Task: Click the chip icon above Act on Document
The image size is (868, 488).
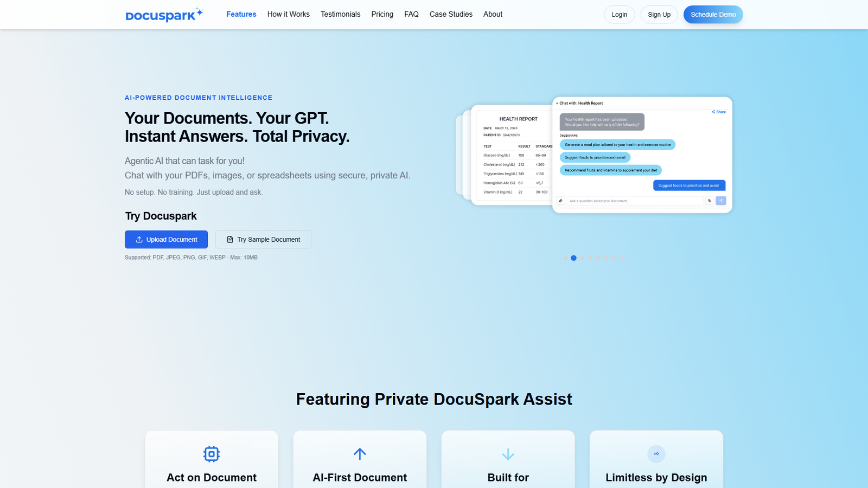Action: point(211,454)
